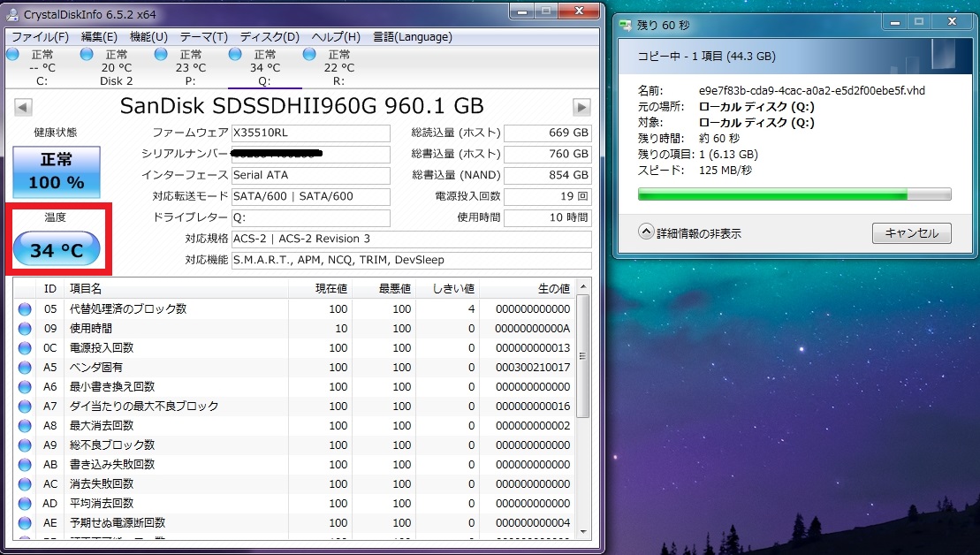Viewport: 980px width, 555px height.
Task: Open the 言語(Language) menu
Action: (413, 37)
